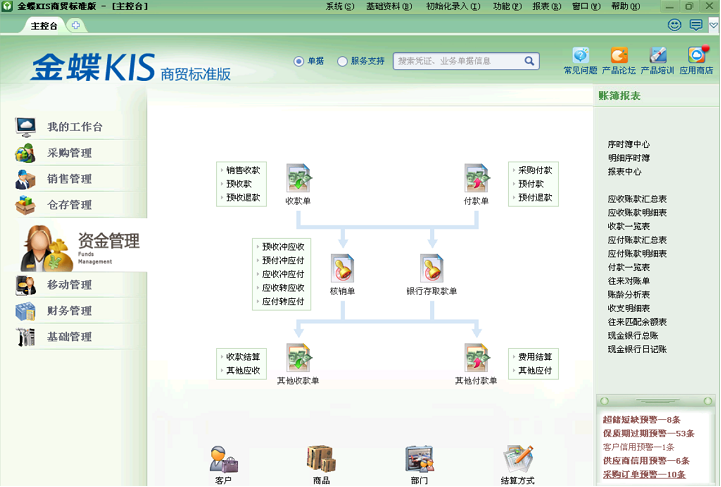
Task: Add a new tab with plus icon
Action: (x=76, y=25)
